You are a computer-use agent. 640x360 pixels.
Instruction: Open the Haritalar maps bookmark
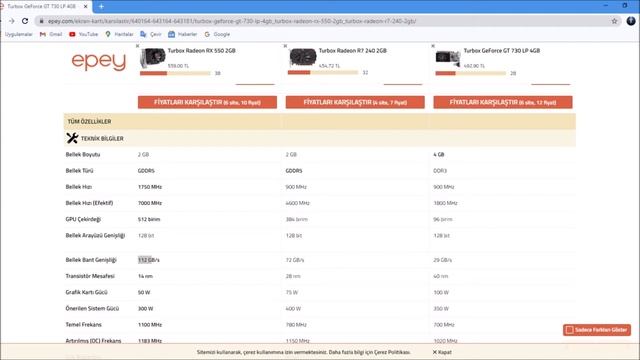point(120,34)
